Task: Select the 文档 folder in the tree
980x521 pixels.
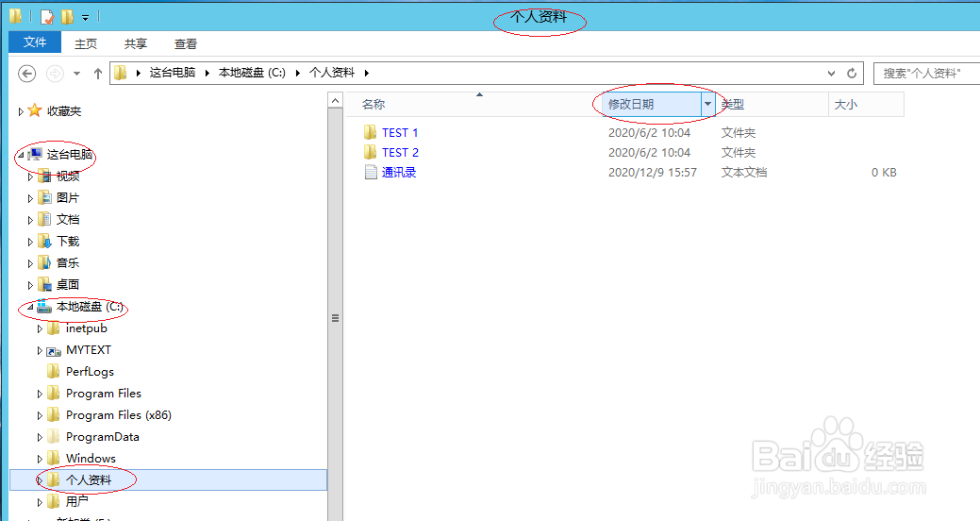Action: click(x=68, y=220)
